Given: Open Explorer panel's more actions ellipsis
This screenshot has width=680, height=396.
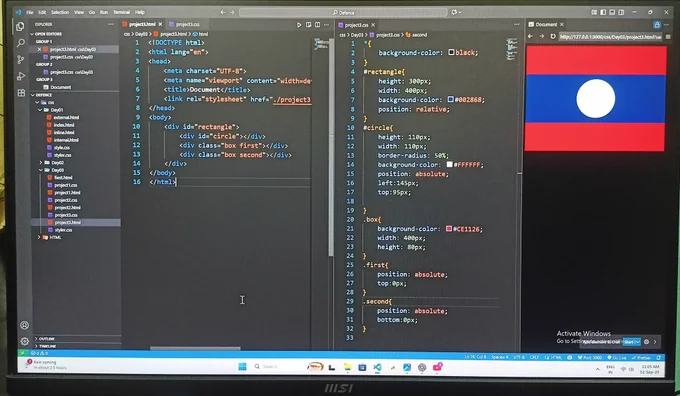Looking at the screenshot, I should click(x=111, y=24).
